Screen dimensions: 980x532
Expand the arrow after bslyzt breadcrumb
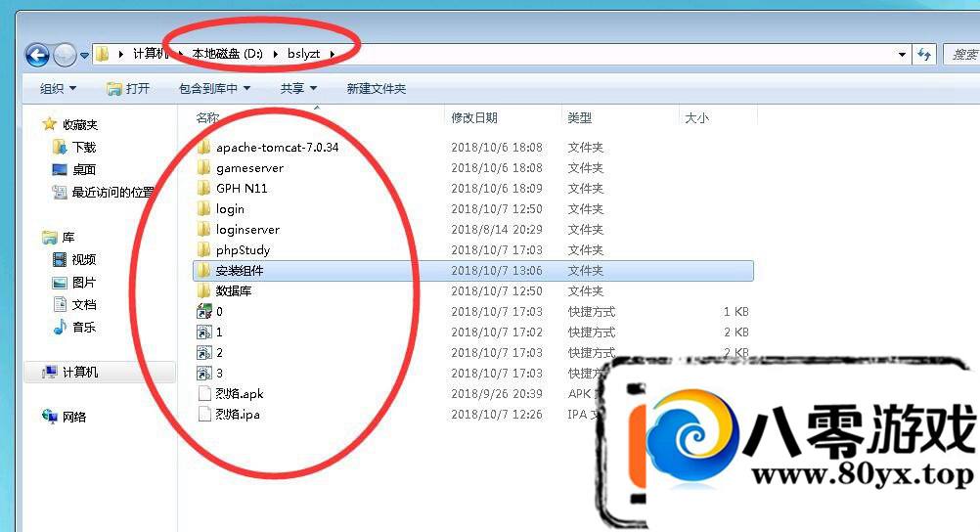[x=333, y=55]
